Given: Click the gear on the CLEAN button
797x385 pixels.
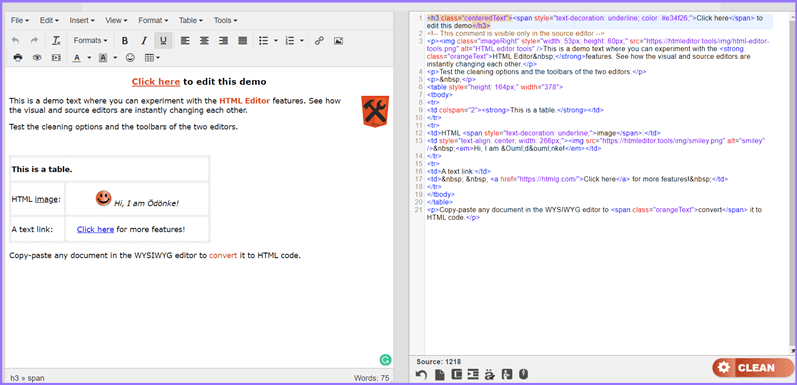Looking at the screenshot, I should pyautogui.click(x=724, y=368).
